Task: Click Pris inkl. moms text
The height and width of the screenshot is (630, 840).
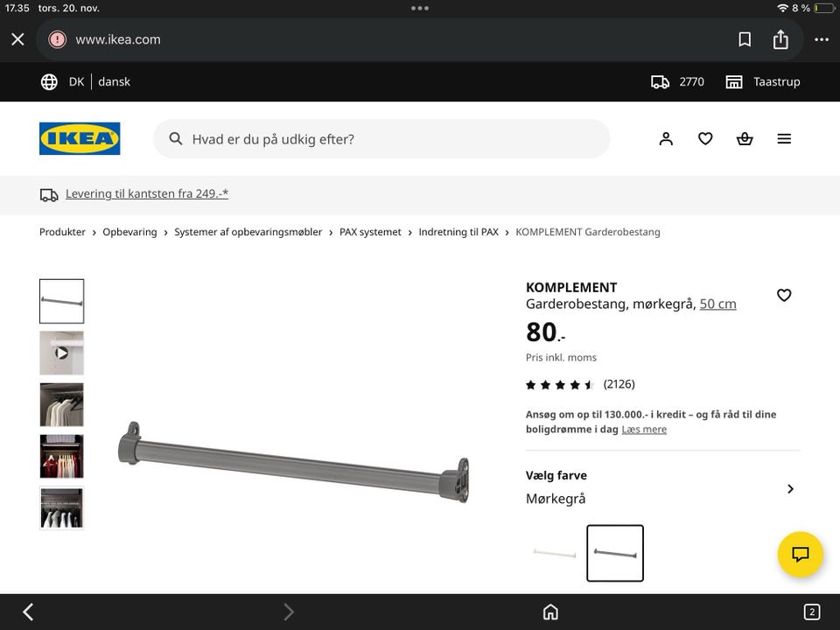Action: click(x=561, y=357)
